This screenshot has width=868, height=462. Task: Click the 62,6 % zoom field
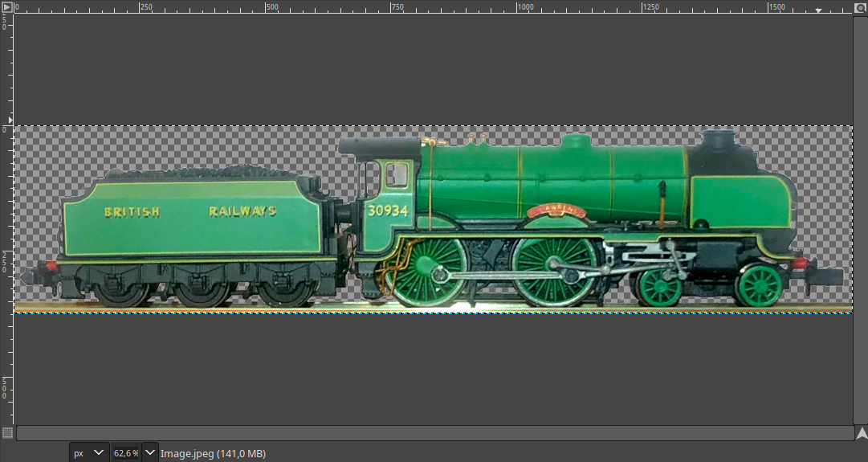[125, 453]
